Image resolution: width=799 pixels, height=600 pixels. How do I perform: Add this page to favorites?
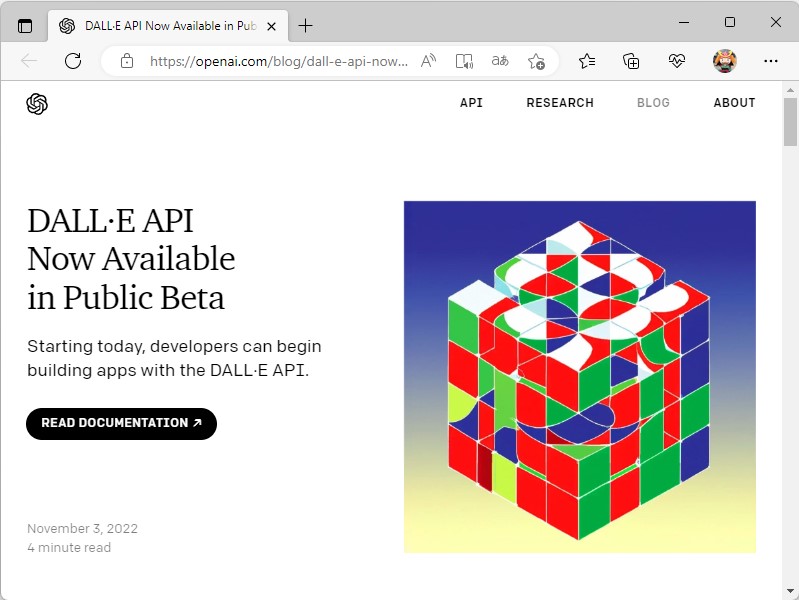coord(536,61)
